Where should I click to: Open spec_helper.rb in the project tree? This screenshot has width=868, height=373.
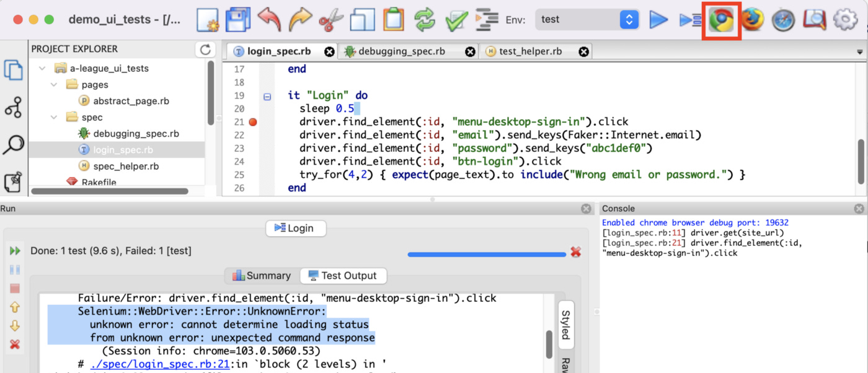126,166
